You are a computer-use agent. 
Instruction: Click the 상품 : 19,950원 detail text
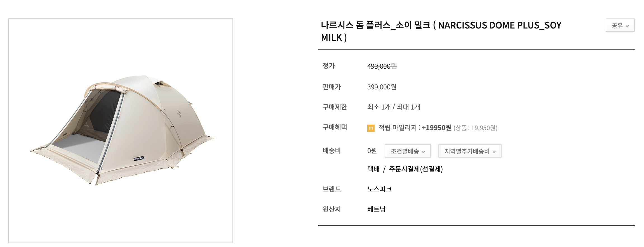point(476,128)
